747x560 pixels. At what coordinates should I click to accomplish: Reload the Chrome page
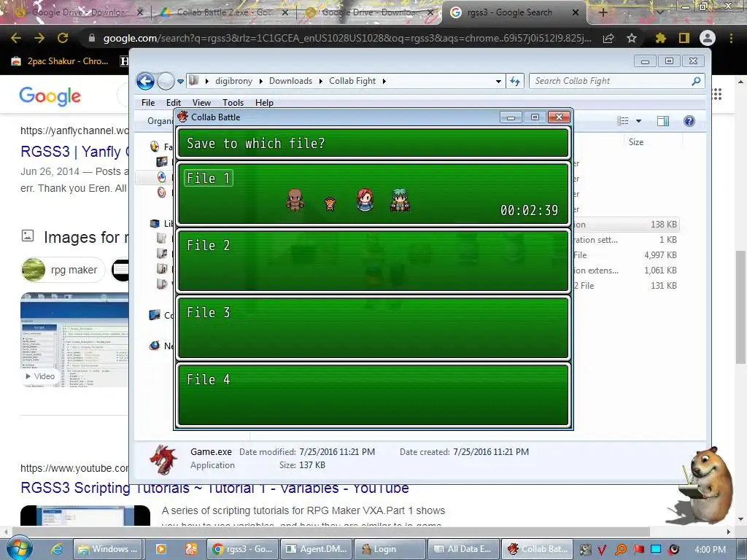pos(63,38)
